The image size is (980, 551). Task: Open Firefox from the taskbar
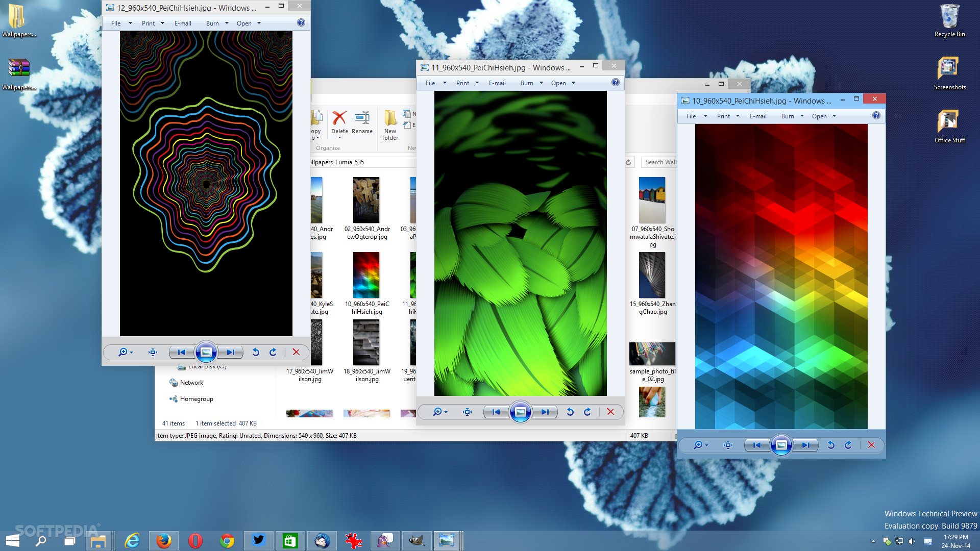pyautogui.click(x=163, y=541)
